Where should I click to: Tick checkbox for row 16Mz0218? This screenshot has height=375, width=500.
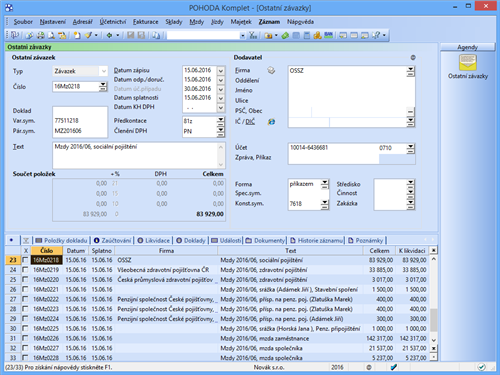(x=25, y=260)
